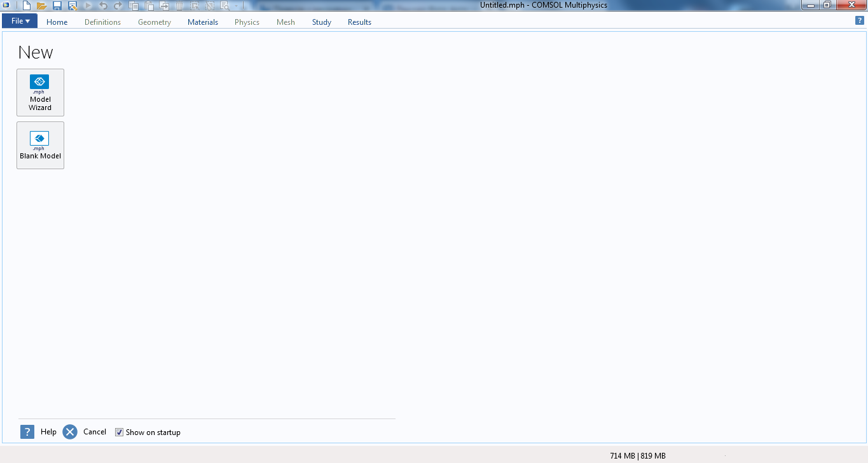Viewport: 868px width, 463px height.
Task: Open the Geometry ribbon tab
Action: pyautogui.click(x=155, y=22)
